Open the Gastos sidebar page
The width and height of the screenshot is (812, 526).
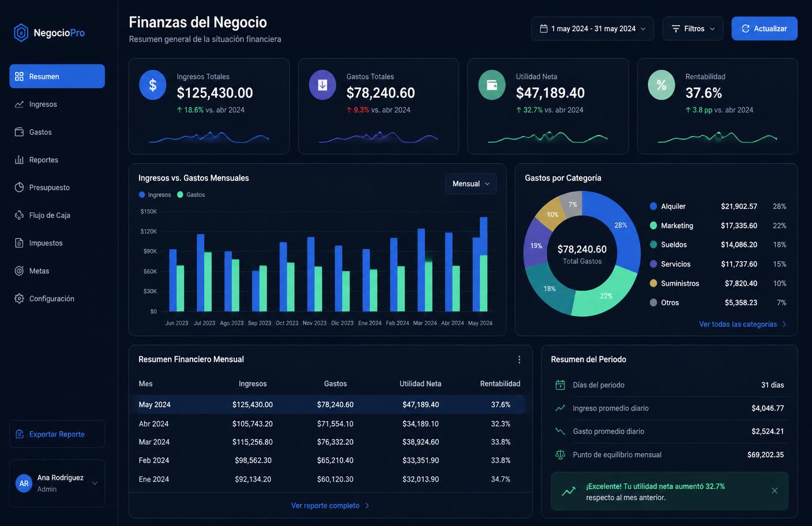(x=57, y=132)
